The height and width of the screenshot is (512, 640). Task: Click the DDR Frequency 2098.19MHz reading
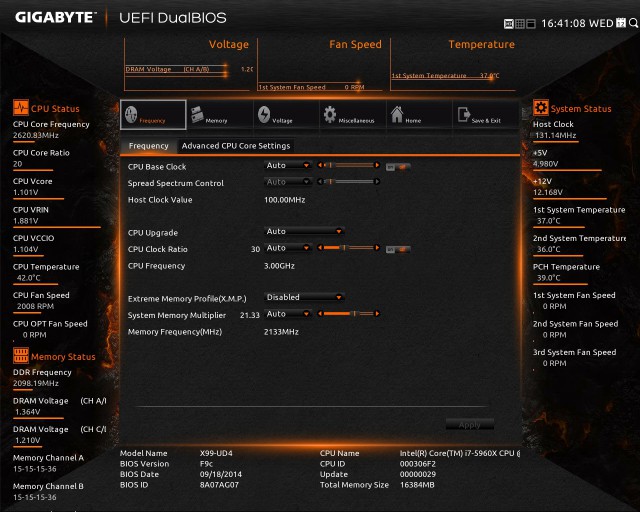pos(36,383)
